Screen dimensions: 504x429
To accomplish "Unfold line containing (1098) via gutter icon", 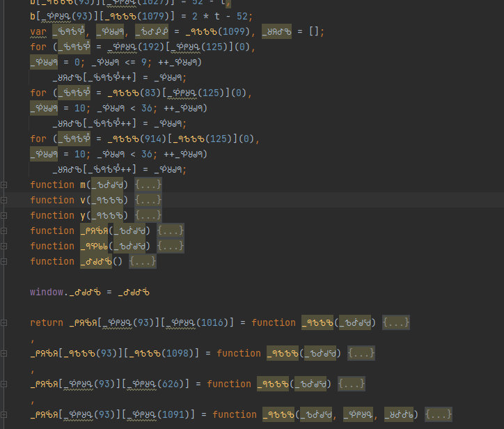I will [4, 354].
